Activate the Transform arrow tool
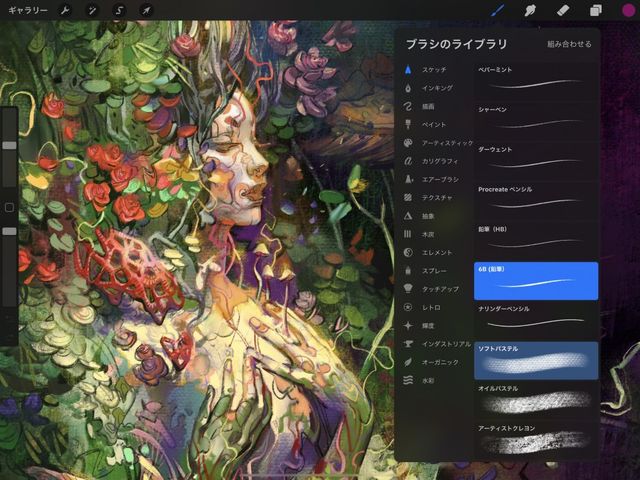Viewport: 640px width, 480px height. tap(146, 10)
